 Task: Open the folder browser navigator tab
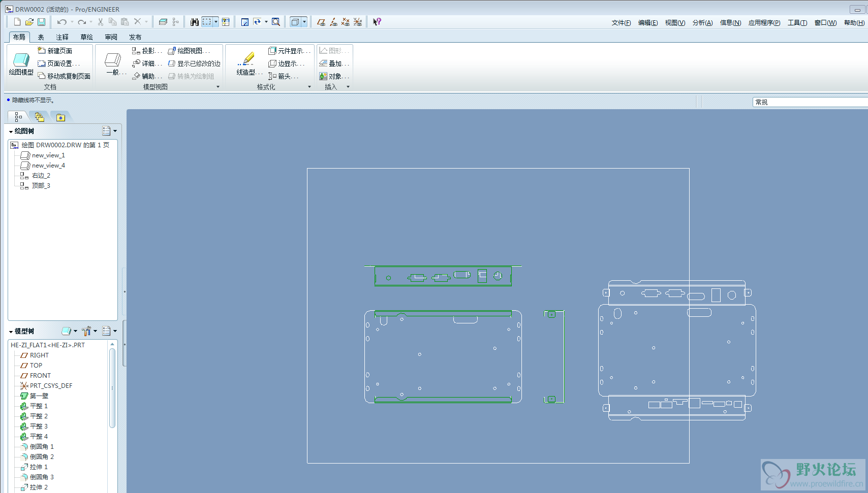[40, 117]
